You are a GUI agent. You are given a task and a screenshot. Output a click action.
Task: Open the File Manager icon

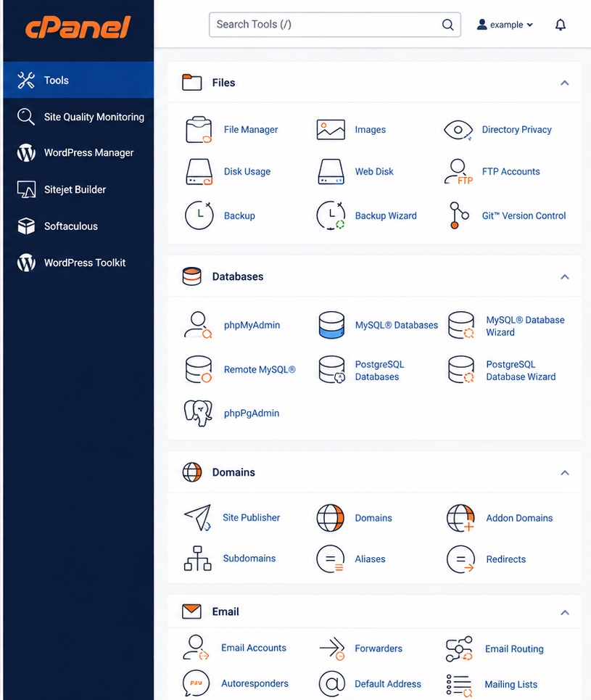pos(199,129)
